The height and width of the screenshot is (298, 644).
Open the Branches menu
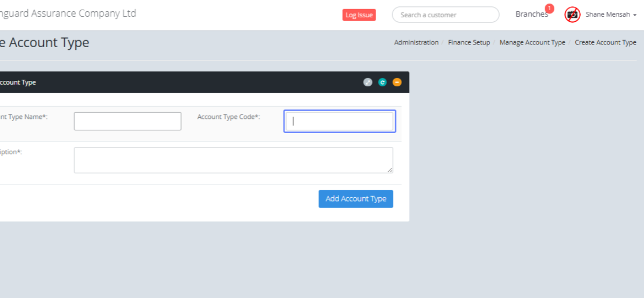pyautogui.click(x=531, y=14)
